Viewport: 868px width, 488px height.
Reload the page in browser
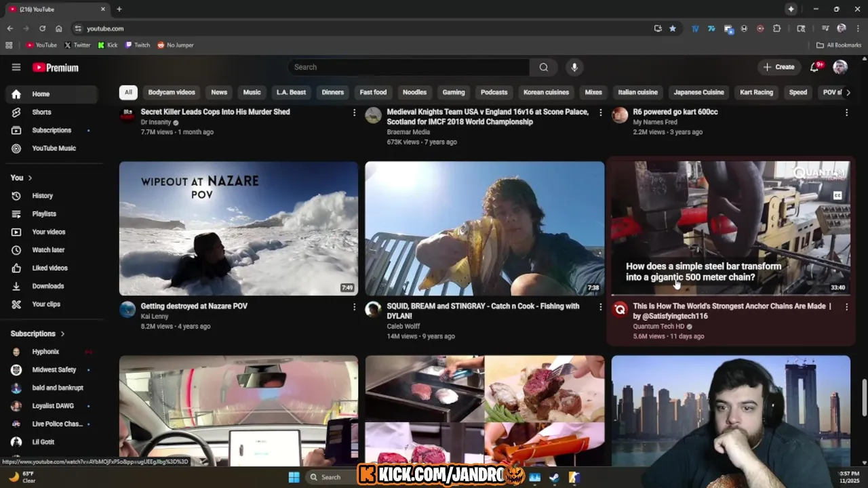tap(42, 28)
